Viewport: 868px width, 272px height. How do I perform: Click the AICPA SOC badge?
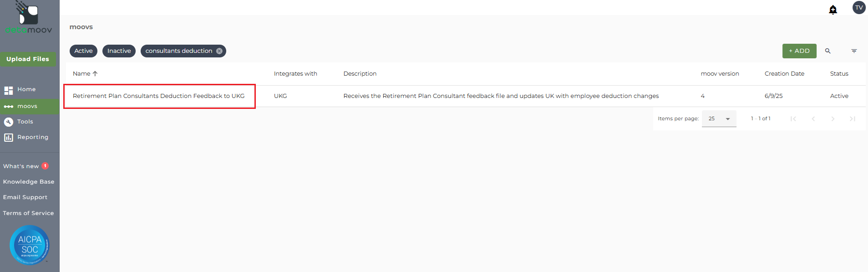pyautogui.click(x=30, y=245)
